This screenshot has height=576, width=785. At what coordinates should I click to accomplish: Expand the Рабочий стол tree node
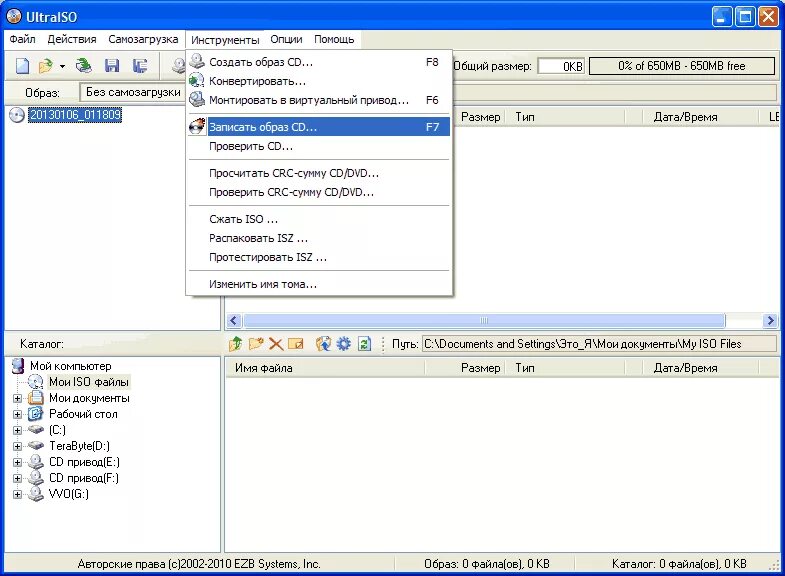coord(18,414)
